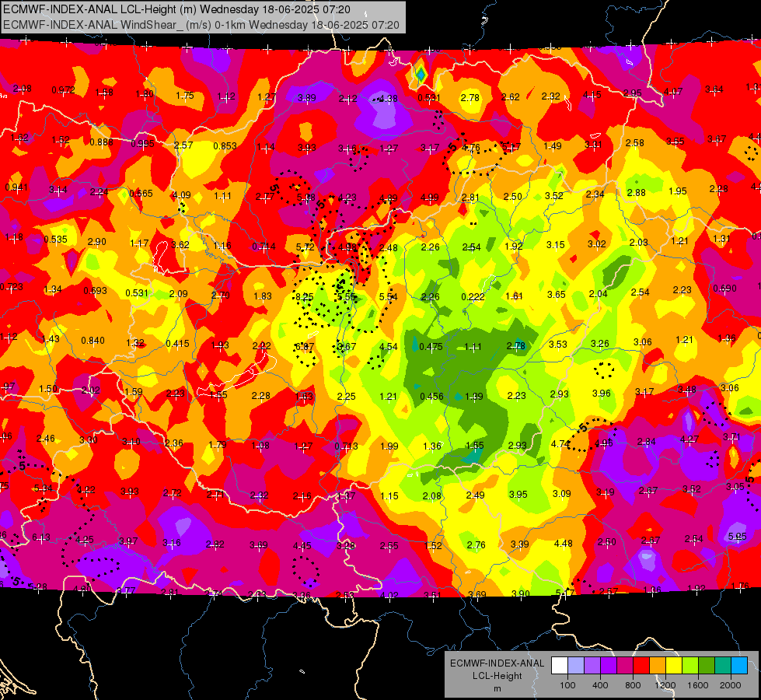Click the 1600 legend tick label

pos(698,685)
